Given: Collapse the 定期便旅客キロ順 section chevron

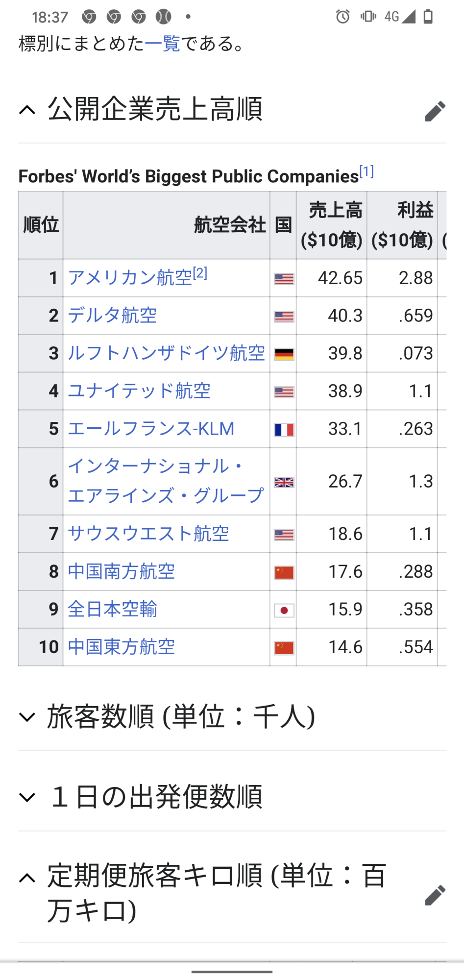Looking at the screenshot, I should tap(27, 878).
